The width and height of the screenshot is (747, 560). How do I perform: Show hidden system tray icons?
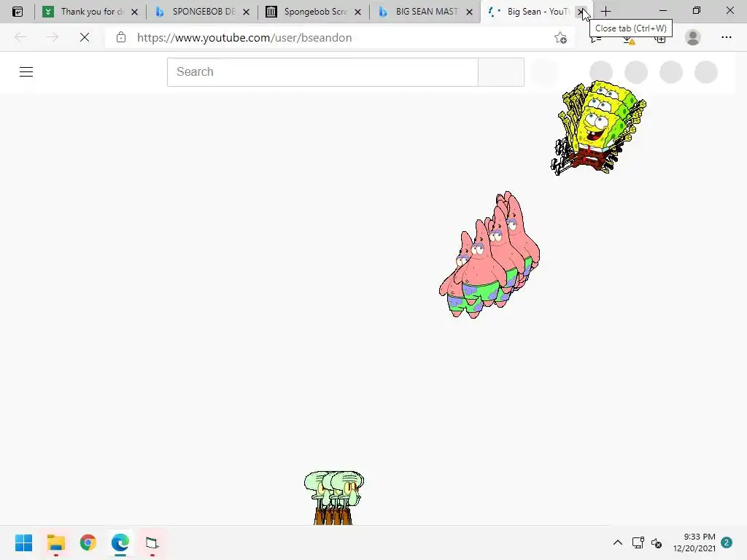[617, 542]
